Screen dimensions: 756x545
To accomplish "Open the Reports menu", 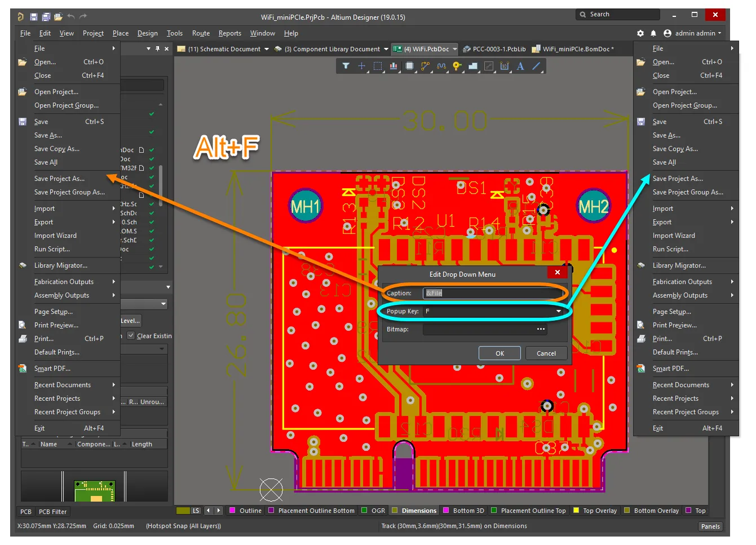I will (230, 33).
